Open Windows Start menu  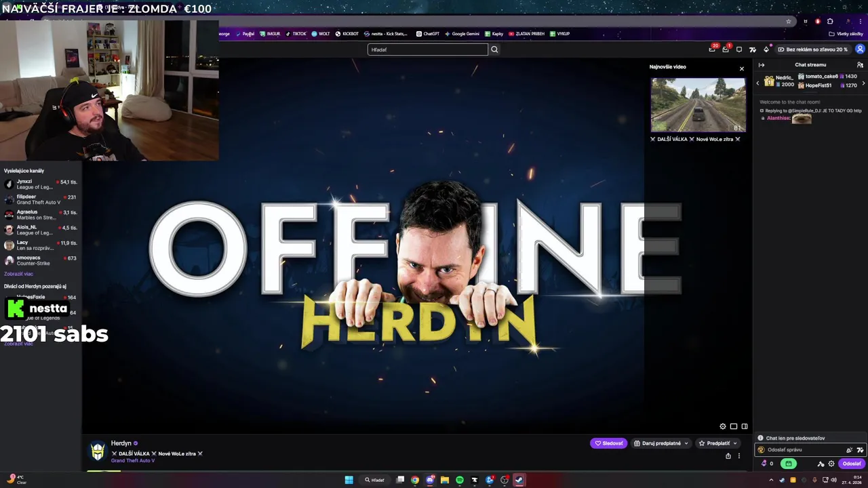coord(349,480)
